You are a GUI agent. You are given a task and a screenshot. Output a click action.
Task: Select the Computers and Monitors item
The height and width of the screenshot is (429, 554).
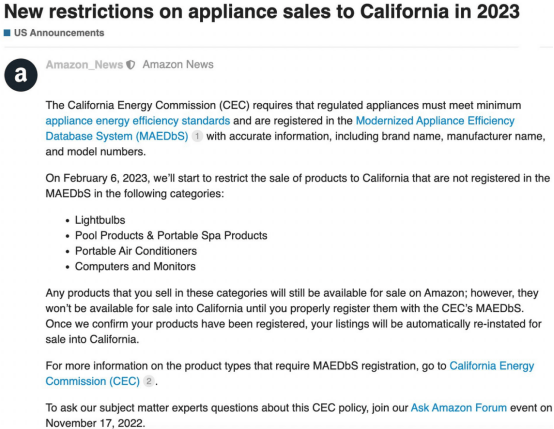[135, 266]
